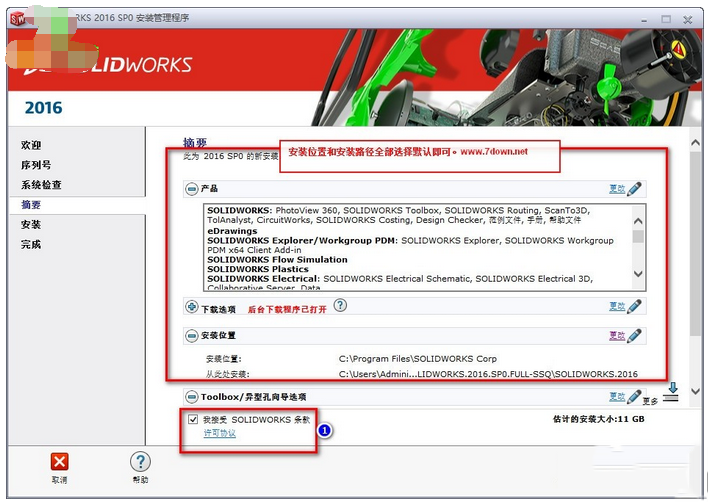Click the 后台下载程序已打开 status text
Image resolution: width=708 pixels, height=503 pixels.
pyautogui.click(x=287, y=309)
